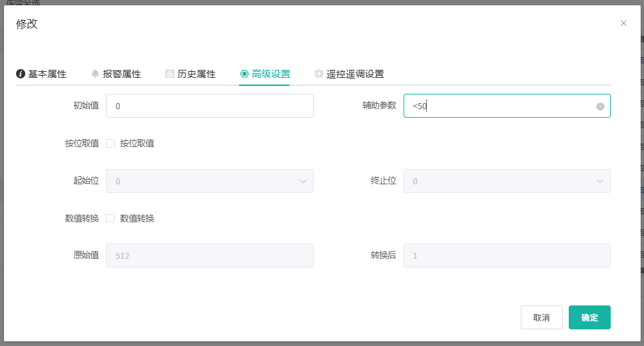This screenshot has height=346, width=644.
Task: Click the calendar icon beside 历史属性
Action: coord(170,74)
